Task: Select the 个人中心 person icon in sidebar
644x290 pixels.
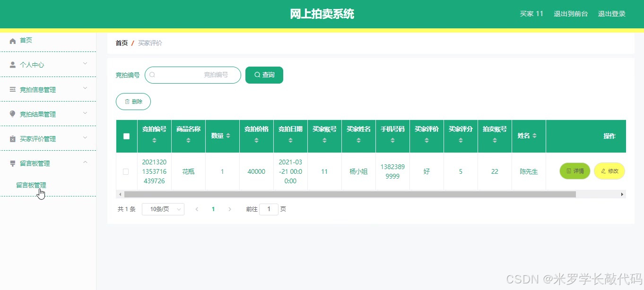Action: (12, 64)
